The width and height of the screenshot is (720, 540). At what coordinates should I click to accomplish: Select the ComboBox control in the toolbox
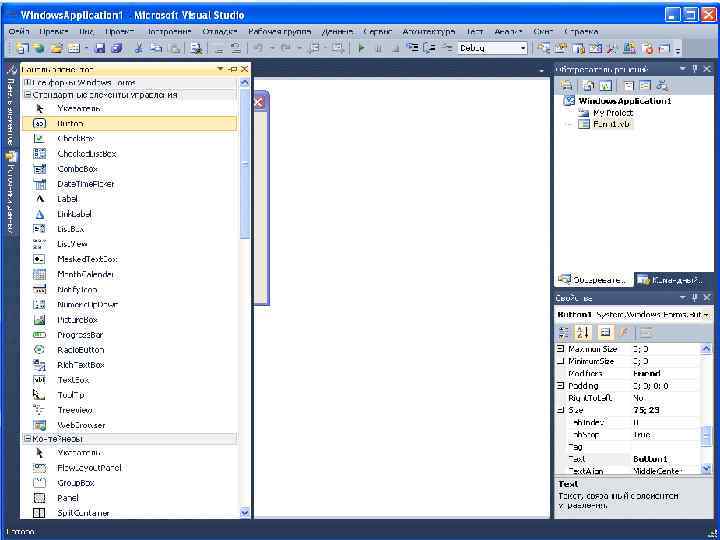[x=129, y=169]
